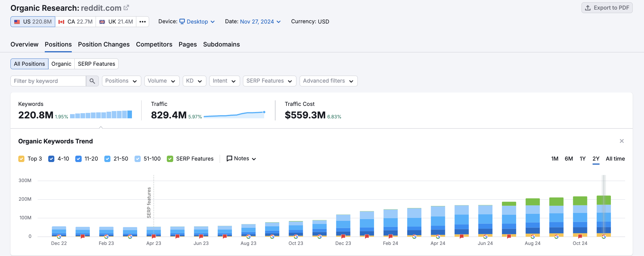644x256 pixels.
Task: Click the Export to PDF button
Action: 607,8
